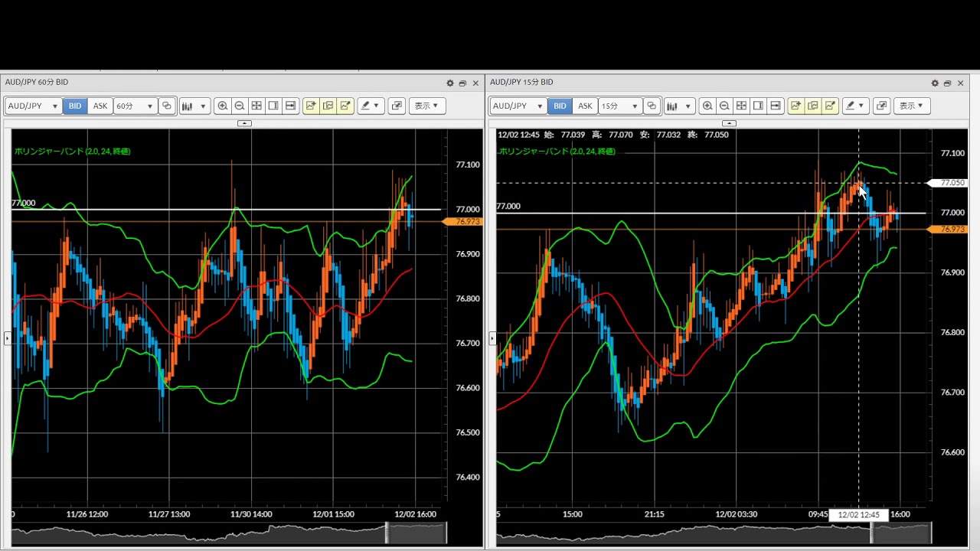This screenshot has width=980, height=551.
Task: Select BID price in 60分 chart
Action: tap(75, 106)
